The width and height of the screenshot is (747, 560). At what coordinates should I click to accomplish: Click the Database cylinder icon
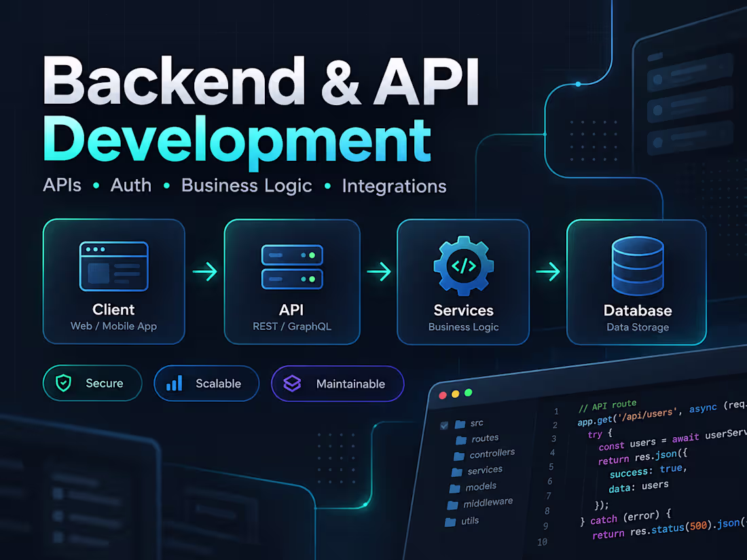(x=638, y=265)
